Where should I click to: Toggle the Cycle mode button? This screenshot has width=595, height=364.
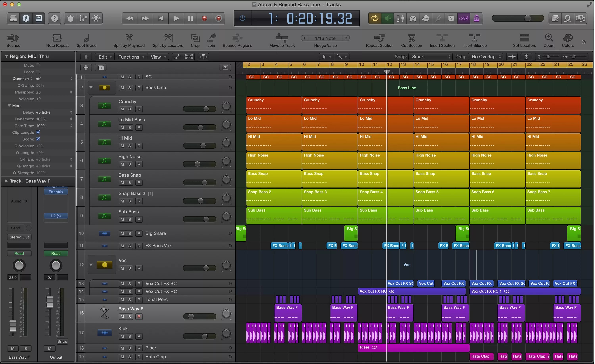(x=375, y=18)
